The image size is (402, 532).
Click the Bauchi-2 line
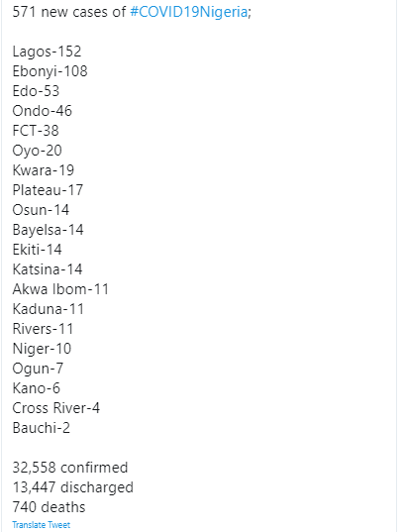point(41,428)
